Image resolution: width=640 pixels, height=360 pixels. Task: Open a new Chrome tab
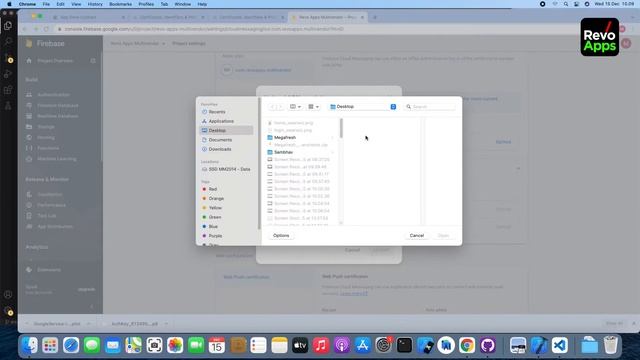(375, 17)
